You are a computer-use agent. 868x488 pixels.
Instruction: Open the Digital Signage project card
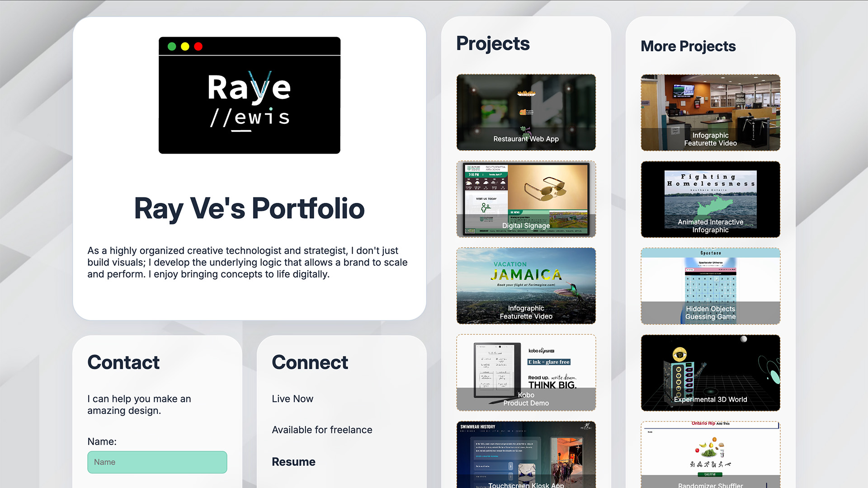pos(526,199)
